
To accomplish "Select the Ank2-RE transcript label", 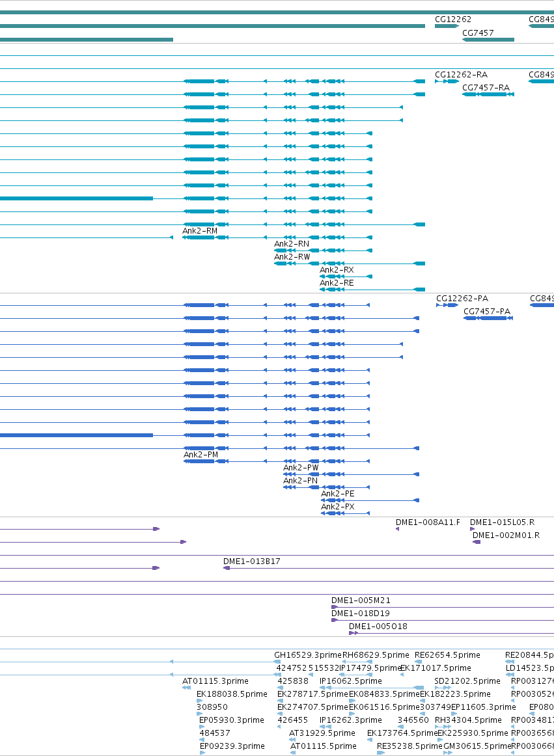I will (337, 282).
